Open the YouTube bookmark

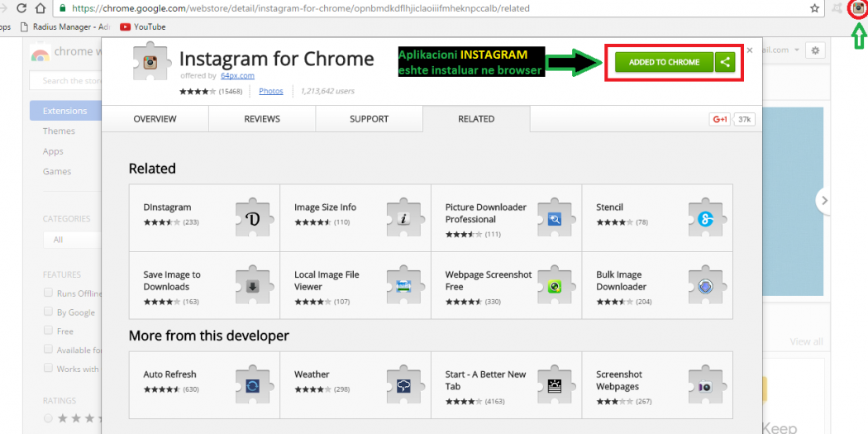143,26
